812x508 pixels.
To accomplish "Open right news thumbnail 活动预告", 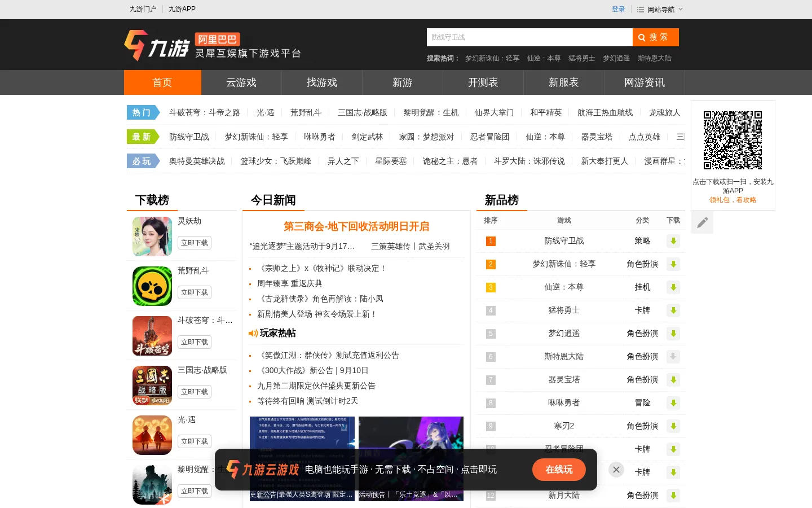I will point(411,459).
